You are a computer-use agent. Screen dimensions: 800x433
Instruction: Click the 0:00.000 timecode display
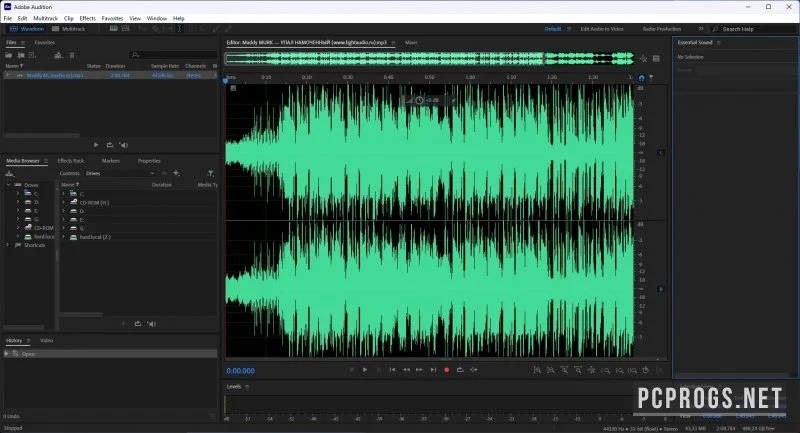point(241,371)
